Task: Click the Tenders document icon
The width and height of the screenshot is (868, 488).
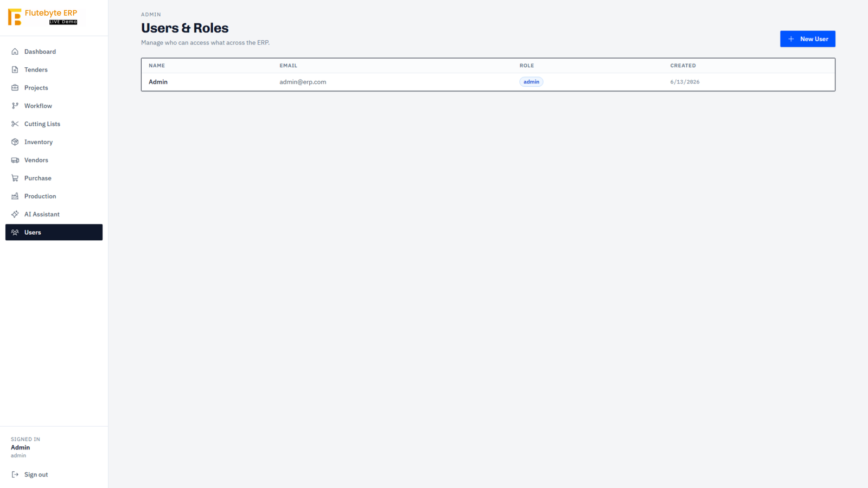Action: [15, 69]
